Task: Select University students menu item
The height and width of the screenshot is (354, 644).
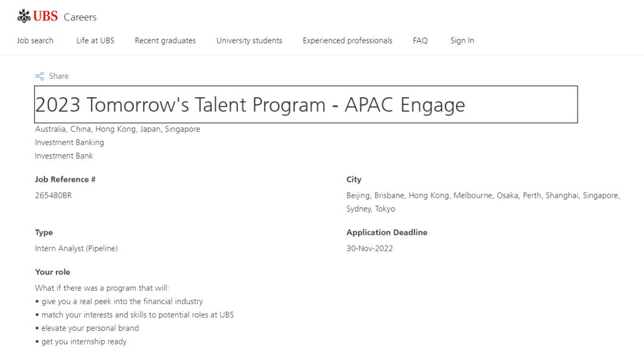Action: pos(249,41)
